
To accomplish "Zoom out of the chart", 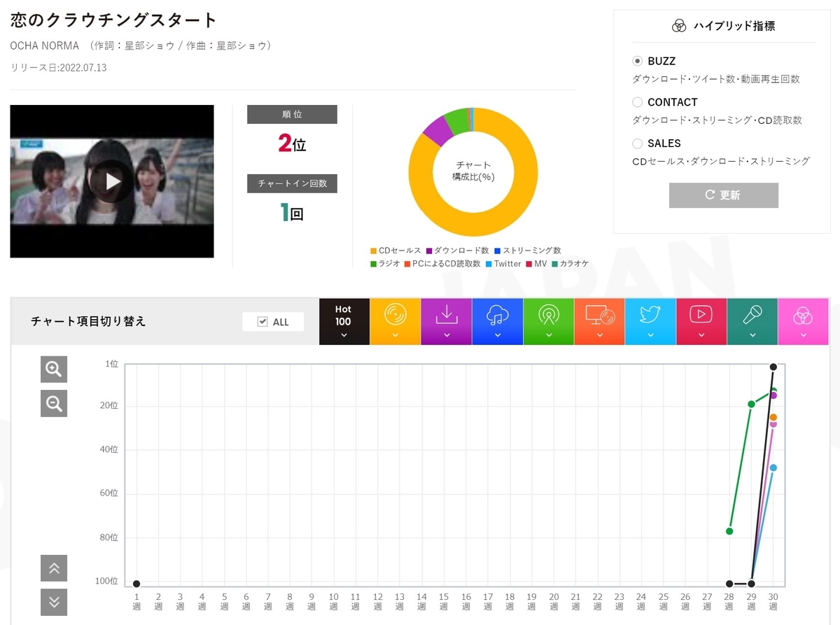I will tap(54, 403).
